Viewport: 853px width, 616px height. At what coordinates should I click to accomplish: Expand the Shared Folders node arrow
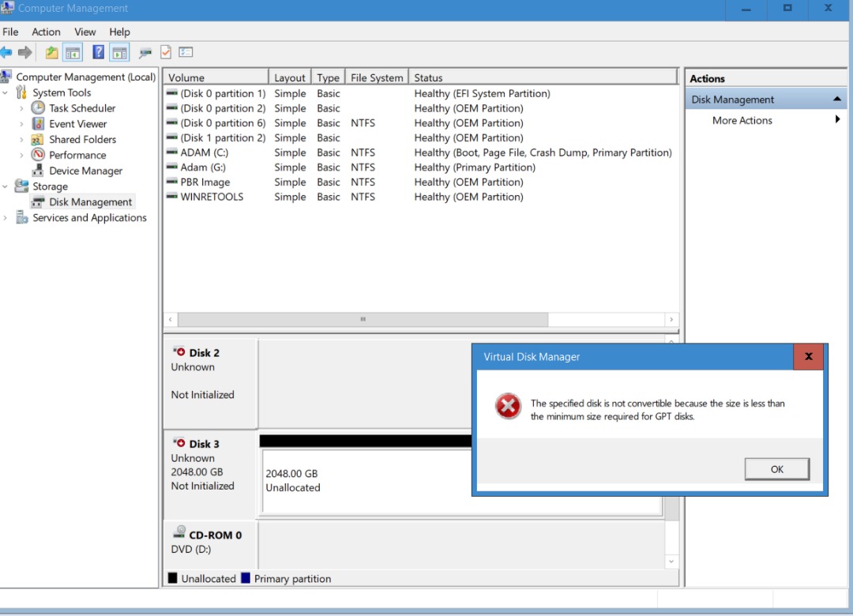pyautogui.click(x=22, y=139)
